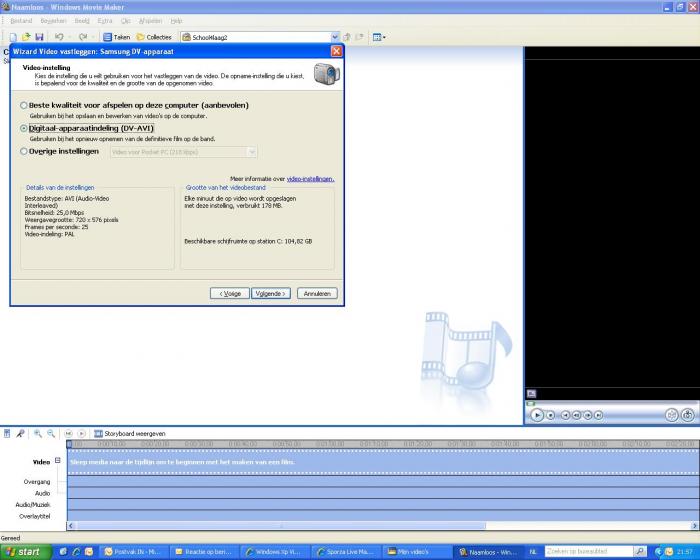The height and width of the screenshot is (560, 700).
Task: Open the dropdown arrow next to Undo
Action: click(69, 37)
